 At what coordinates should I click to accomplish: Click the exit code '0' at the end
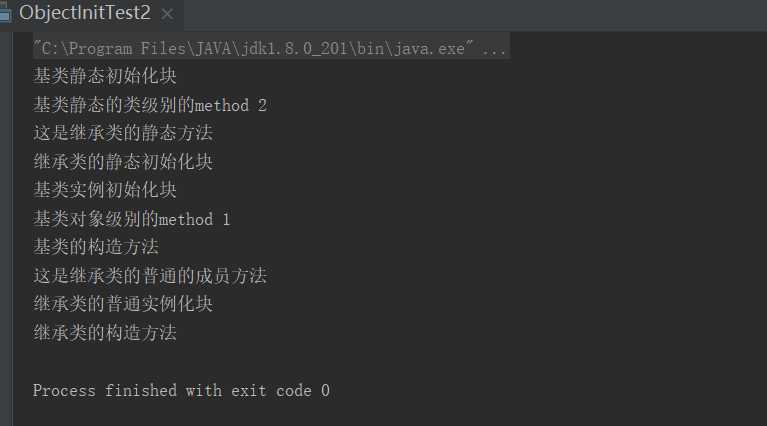pyautogui.click(x=325, y=391)
